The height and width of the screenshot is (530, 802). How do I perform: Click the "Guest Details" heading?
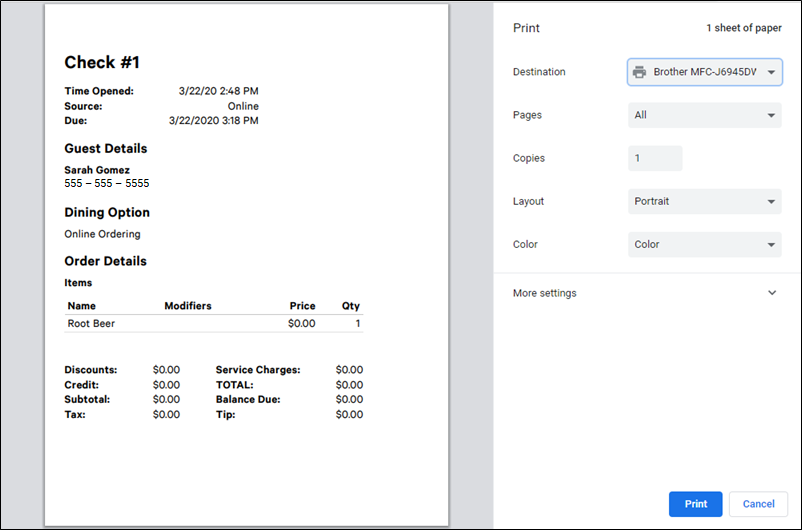pyautogui.click(x=105, y=148)
